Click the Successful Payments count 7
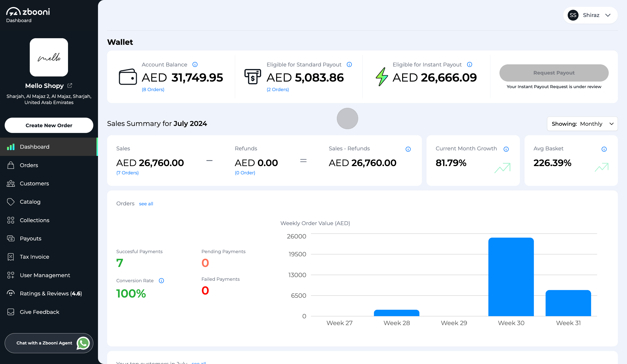This screenshot has width=627, height=364. [120, 263]
